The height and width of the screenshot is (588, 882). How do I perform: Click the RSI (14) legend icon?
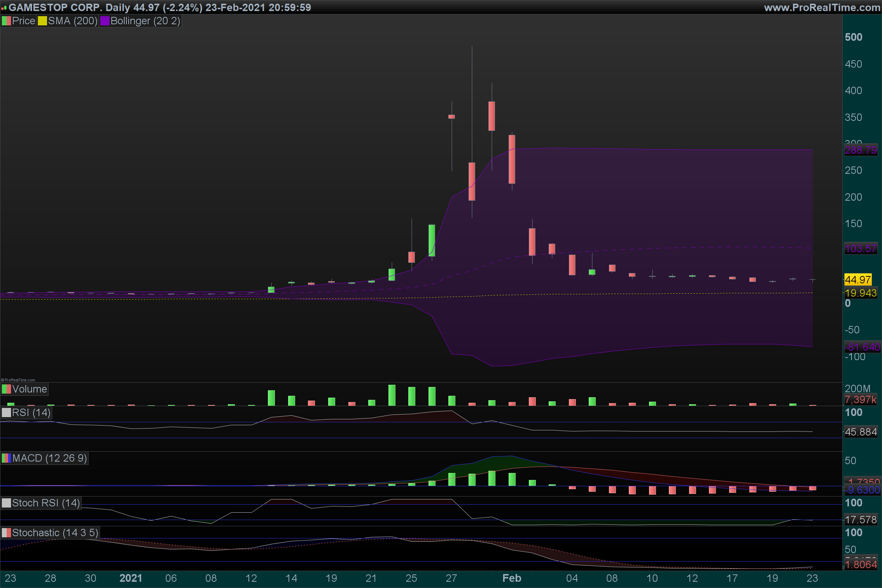tap(6, 413)
